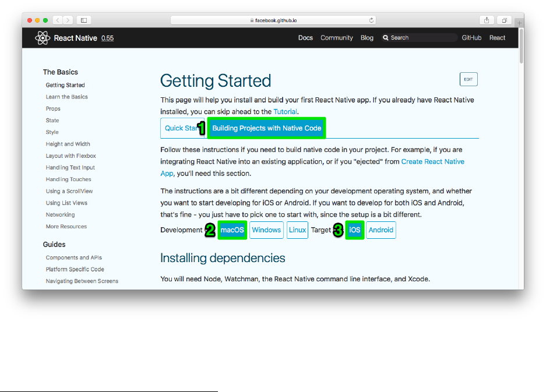Go back with Safari's back arrow
The height and width of the screenshot is (392, 546).
click(x=58, y=20)
